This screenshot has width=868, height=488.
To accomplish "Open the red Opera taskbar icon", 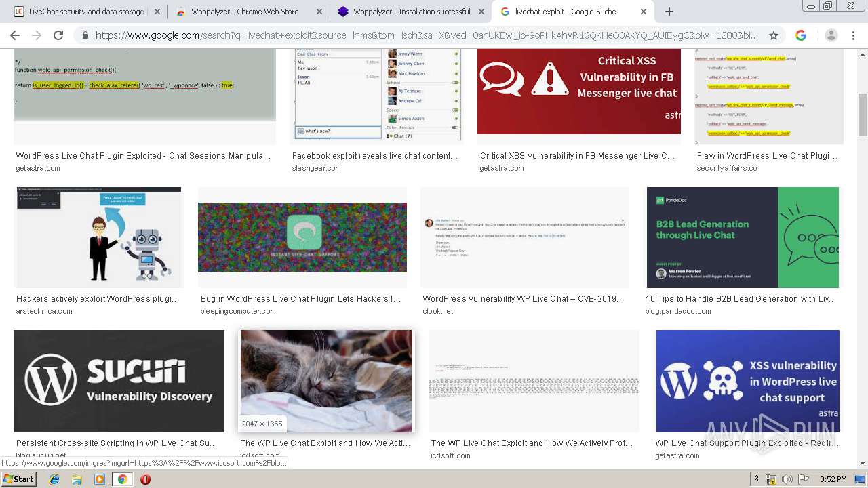I will 145,479.
